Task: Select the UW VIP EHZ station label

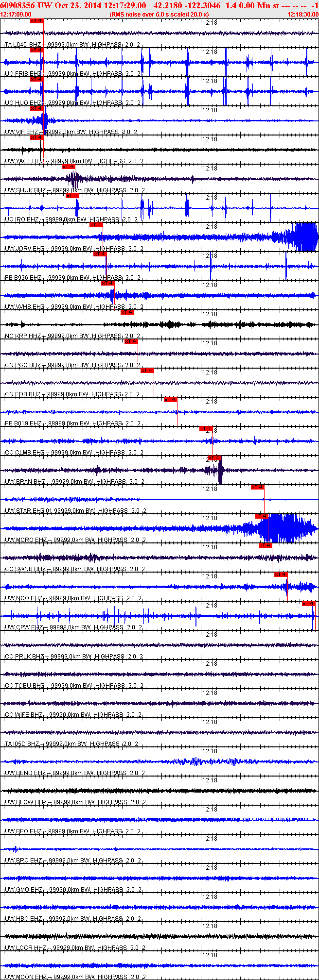Action: point(21,132)
